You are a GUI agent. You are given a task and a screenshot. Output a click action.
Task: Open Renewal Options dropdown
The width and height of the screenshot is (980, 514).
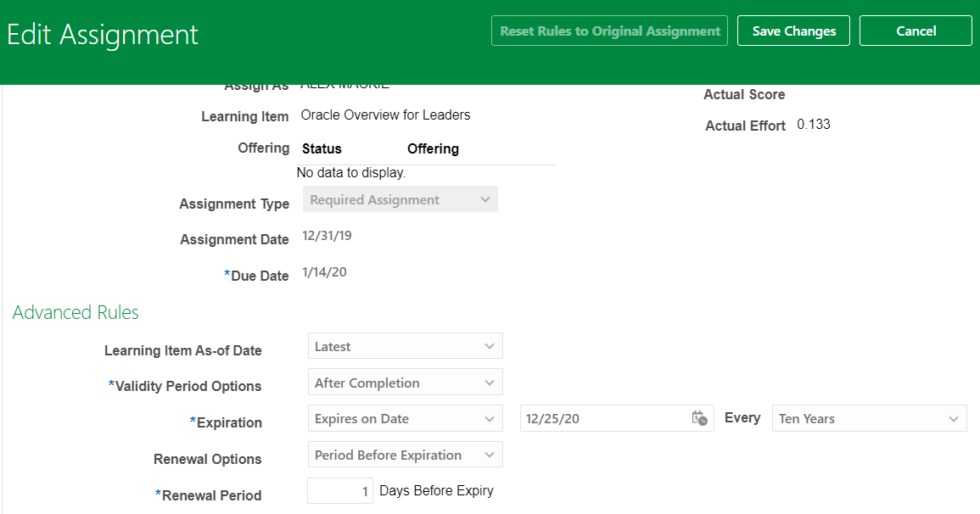pos(405,455)
